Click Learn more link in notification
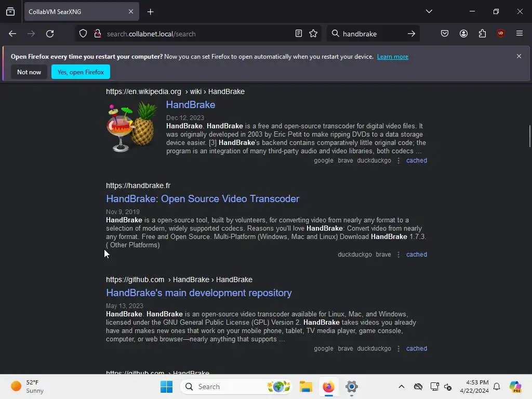The image size is (532, 399). [393, 57]
